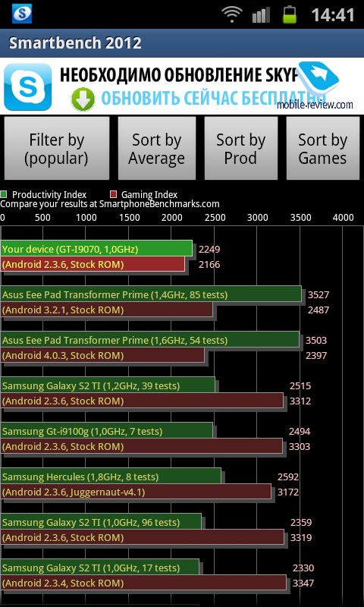Tap the 2166 gaming score value
364x607 pixels.
pyautogui.click(x=209, y=265)
